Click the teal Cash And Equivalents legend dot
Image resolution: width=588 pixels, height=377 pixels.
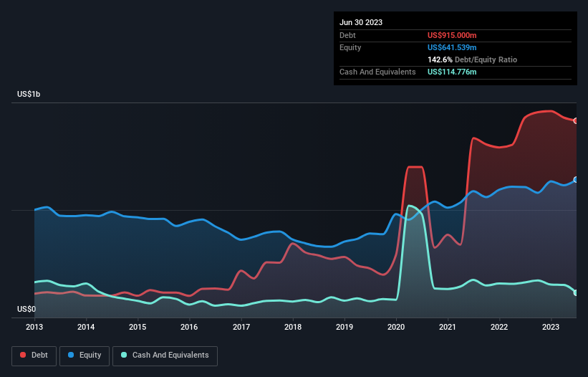tap(124, 355)
